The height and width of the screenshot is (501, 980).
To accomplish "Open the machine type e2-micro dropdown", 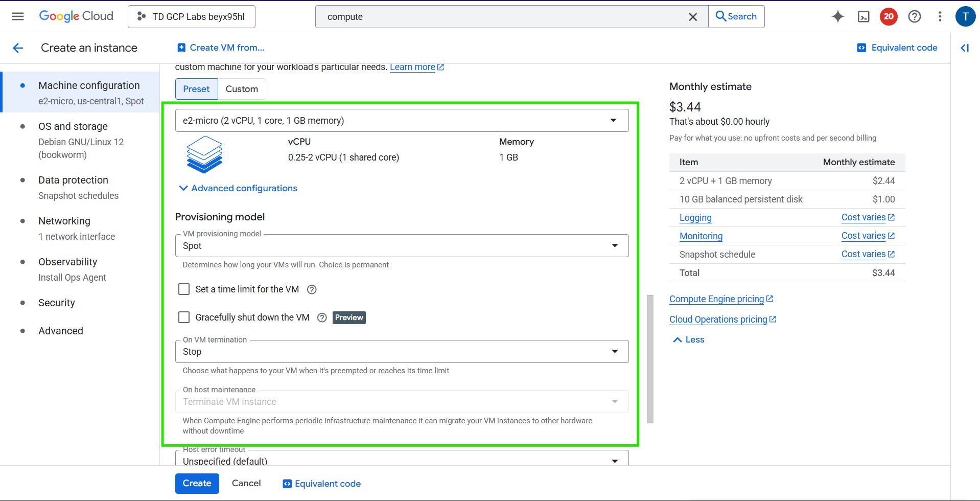I will point(402,121).
